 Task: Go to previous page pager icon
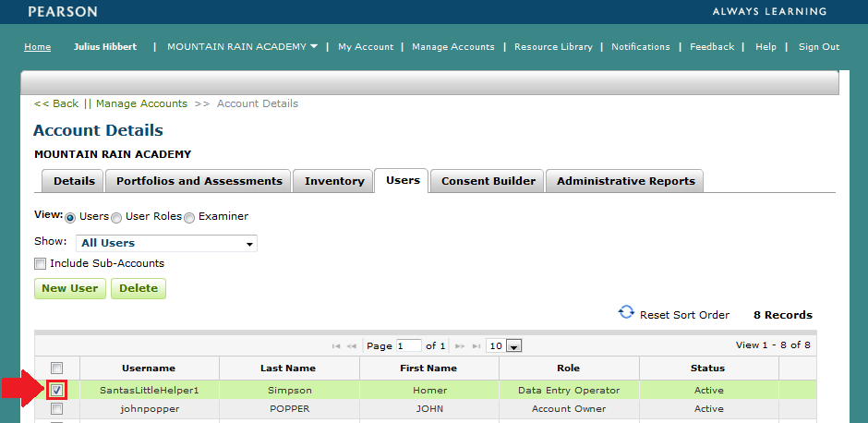point(352,346)
